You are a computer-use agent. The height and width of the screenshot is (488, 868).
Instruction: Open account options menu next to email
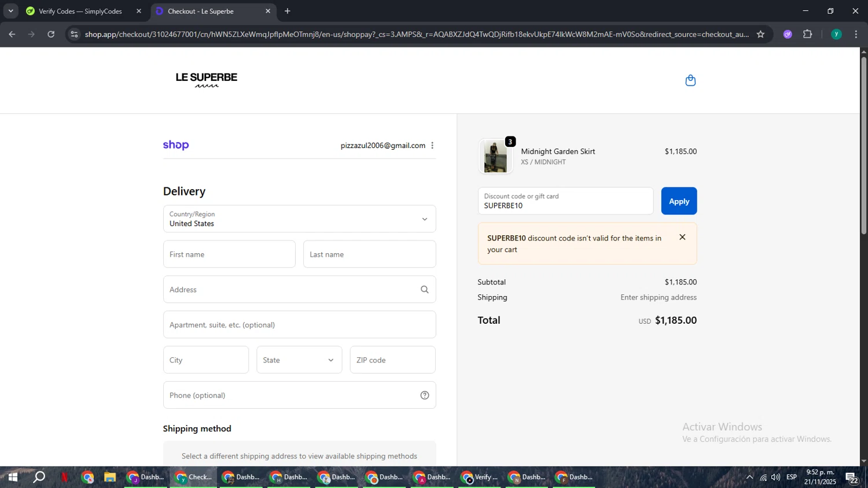[432, 146]
